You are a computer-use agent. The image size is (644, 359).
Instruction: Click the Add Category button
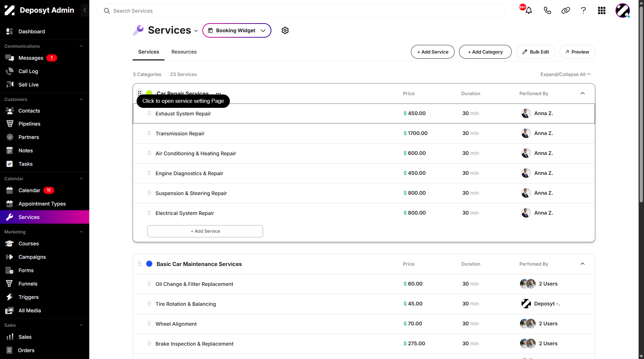tap(485, 52)
